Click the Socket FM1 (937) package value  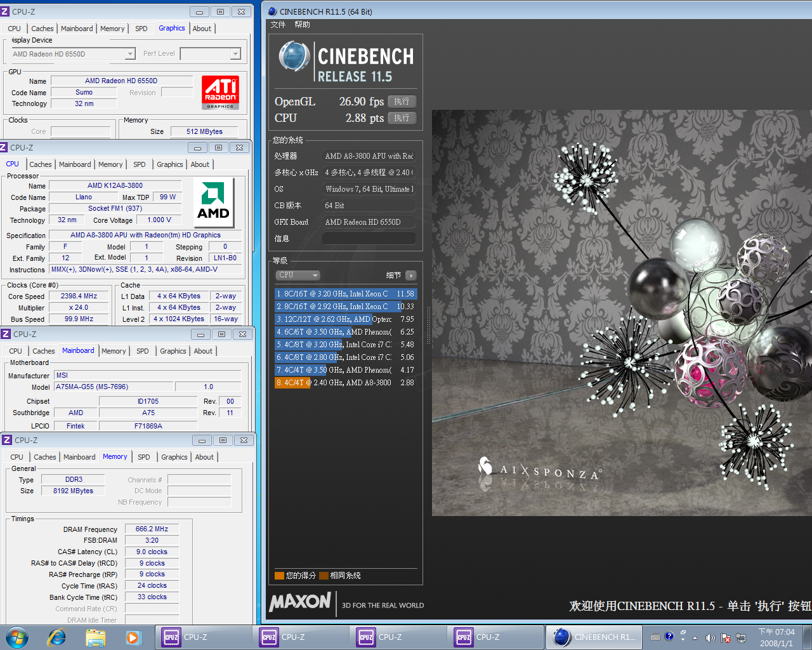(115, 208)
